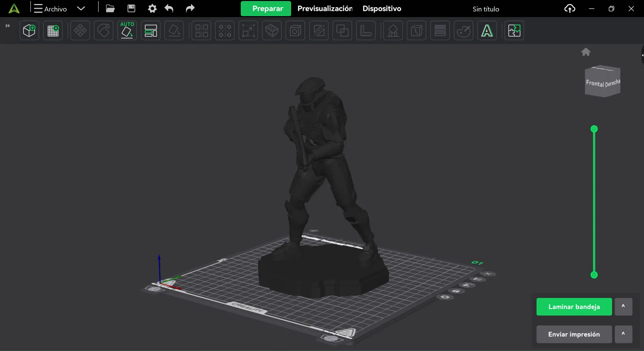Viewport: 644px width, 351px height.
Task: Expand options beside Laminar bandeja
Action: [623, 307]
